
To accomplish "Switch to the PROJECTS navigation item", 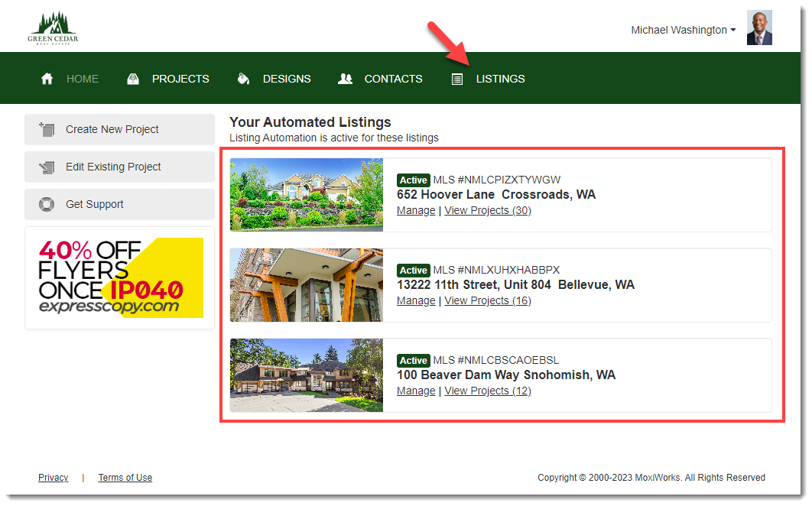I will coord(180,78).
